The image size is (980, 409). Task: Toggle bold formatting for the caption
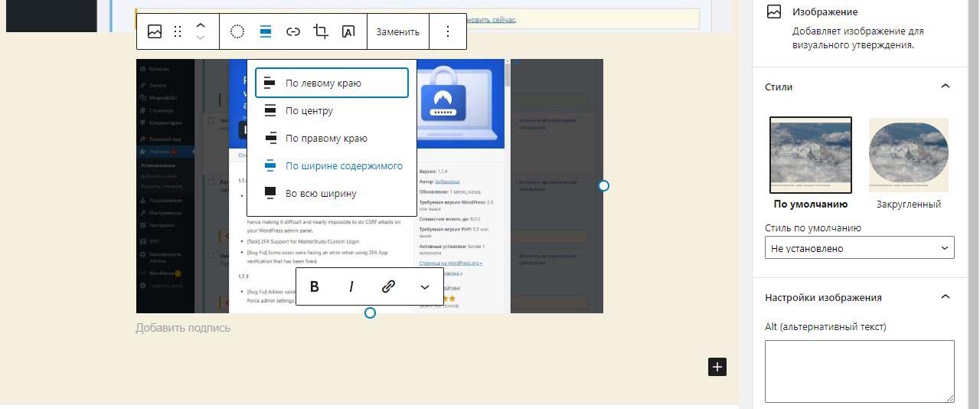(314, 286)
